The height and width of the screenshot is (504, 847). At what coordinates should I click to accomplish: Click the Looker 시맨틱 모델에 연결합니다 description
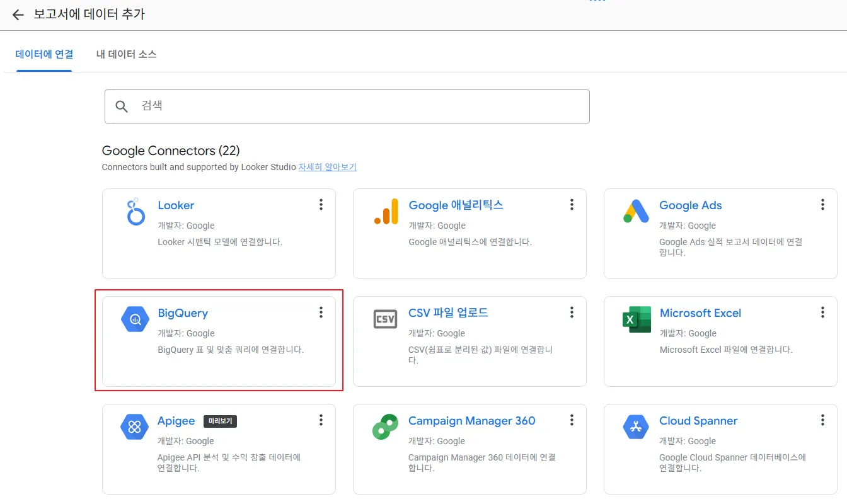click(x=220, y=242)
